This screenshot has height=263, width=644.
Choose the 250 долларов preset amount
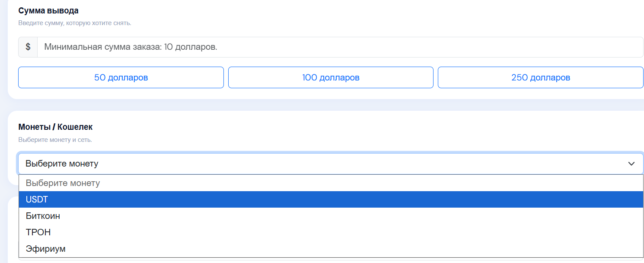541,77
